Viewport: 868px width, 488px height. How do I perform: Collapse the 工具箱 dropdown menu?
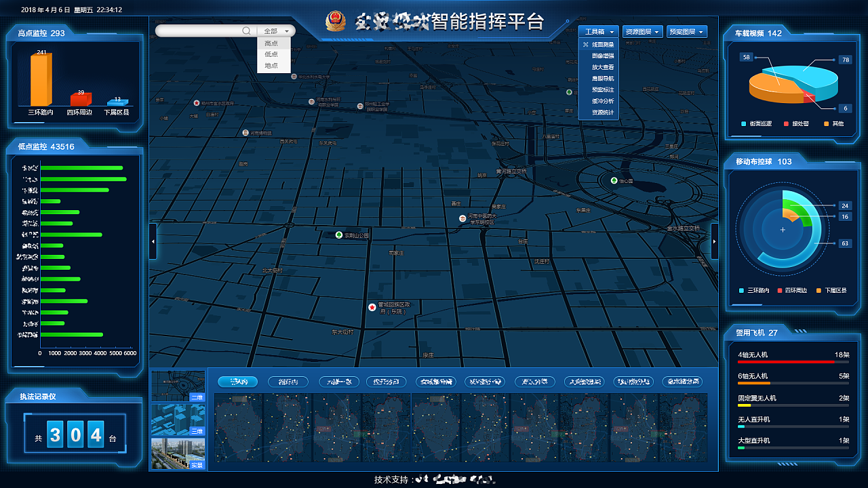tap(598, 32)
